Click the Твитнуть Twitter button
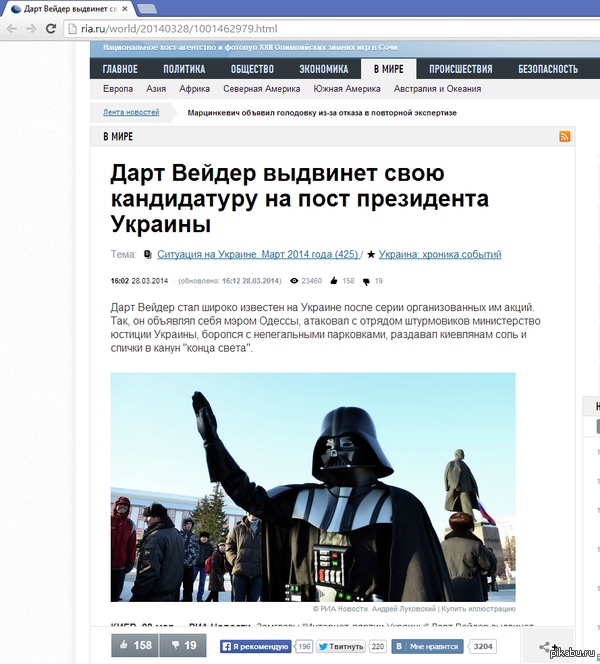This screenshot has height=664, width=600. pos(341,647)
